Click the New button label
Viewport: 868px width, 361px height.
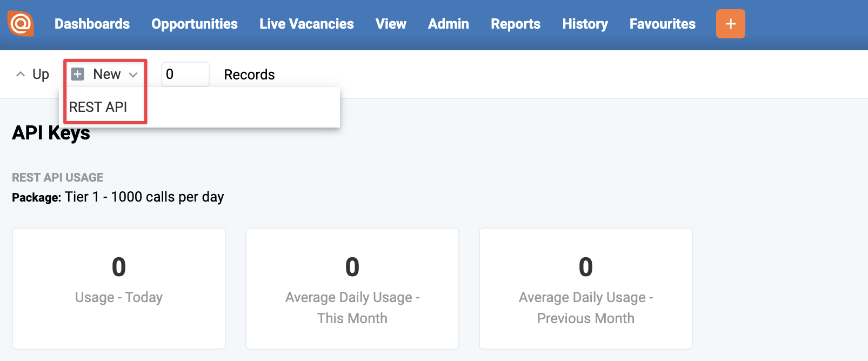click(x=107, y=74)
